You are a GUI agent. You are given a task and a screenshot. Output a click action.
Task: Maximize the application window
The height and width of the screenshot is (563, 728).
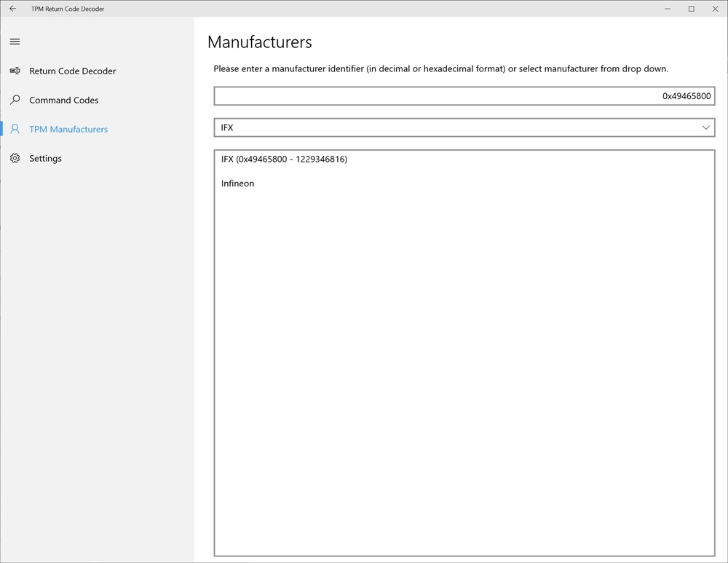point(692,9)
